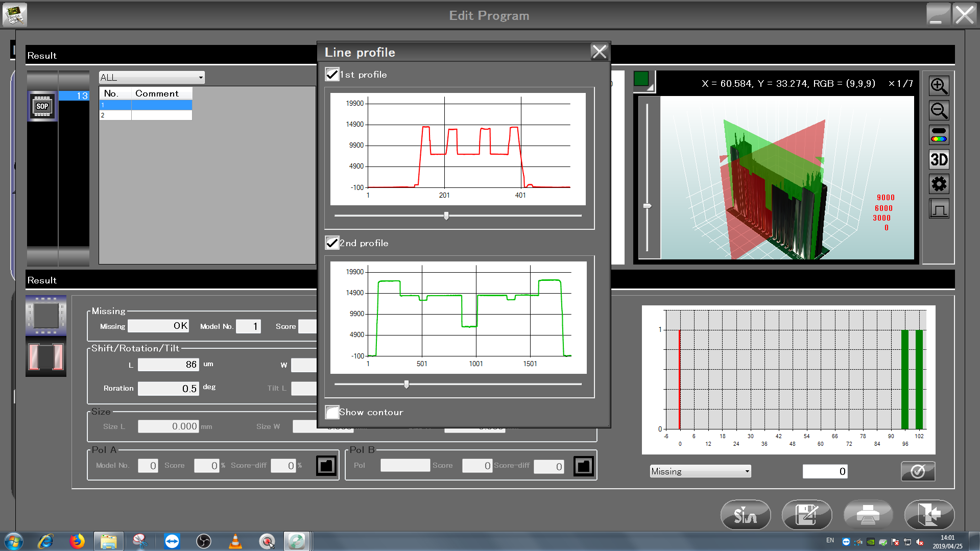The image size is (980, 551).
Task: Click the SOP component type icon
Action: pos(42,106)
